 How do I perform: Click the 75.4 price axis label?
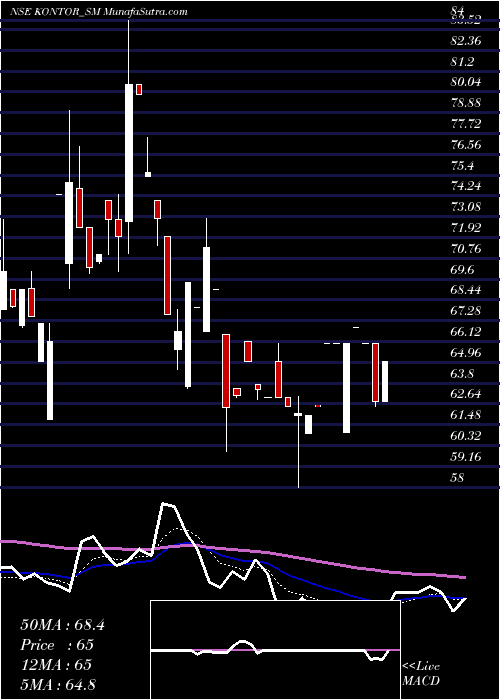click(x=462, y=166)
